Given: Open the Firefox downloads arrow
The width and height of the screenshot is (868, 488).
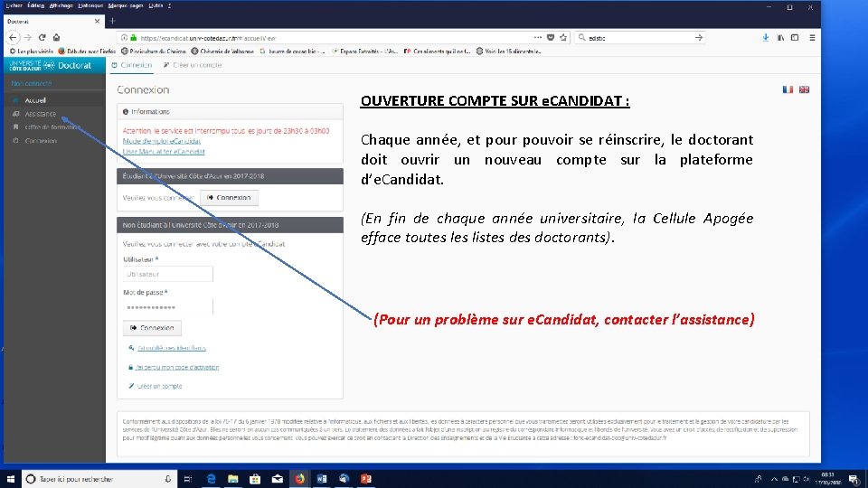Looking at the screenshot, I should 766,38.
